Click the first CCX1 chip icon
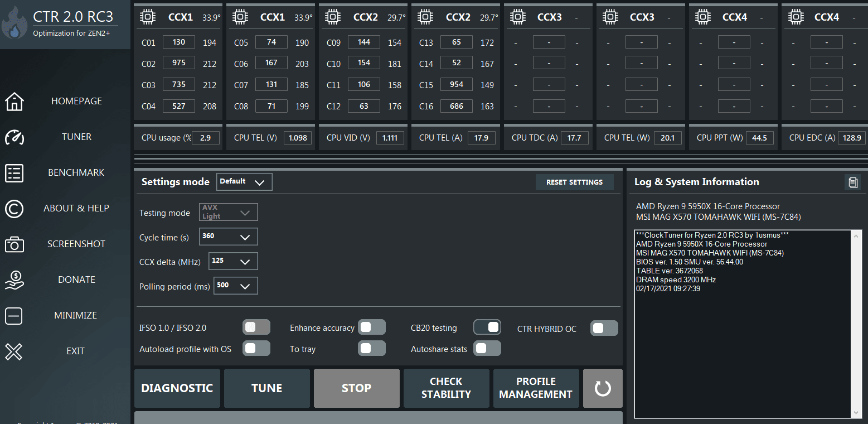Screen dimensions: 868x424 (x=148, y=17)
